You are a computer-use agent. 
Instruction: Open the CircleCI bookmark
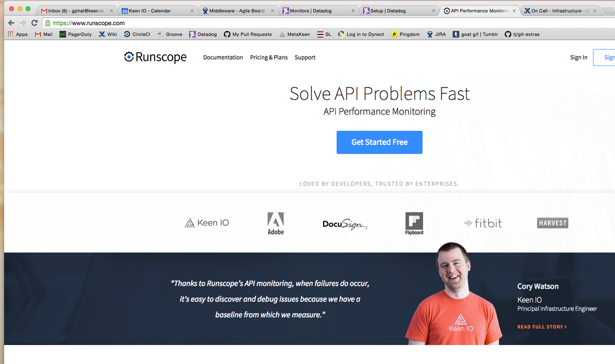[x=137, y=34]
